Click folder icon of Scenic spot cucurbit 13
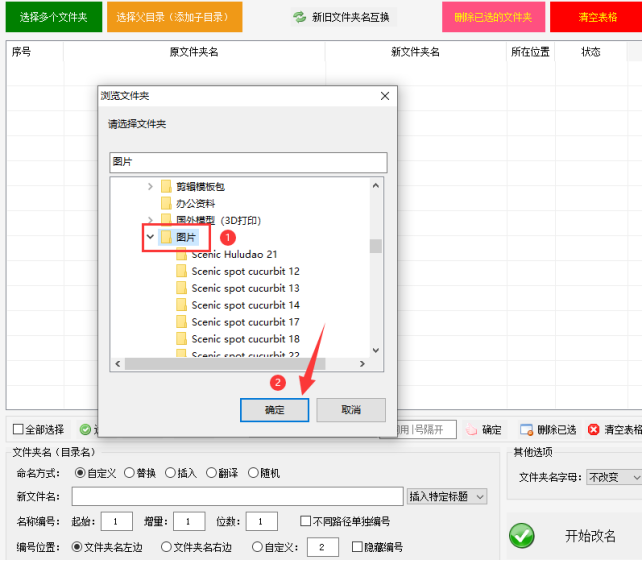The height and width of the screenshot is (561, 643). 181,288
